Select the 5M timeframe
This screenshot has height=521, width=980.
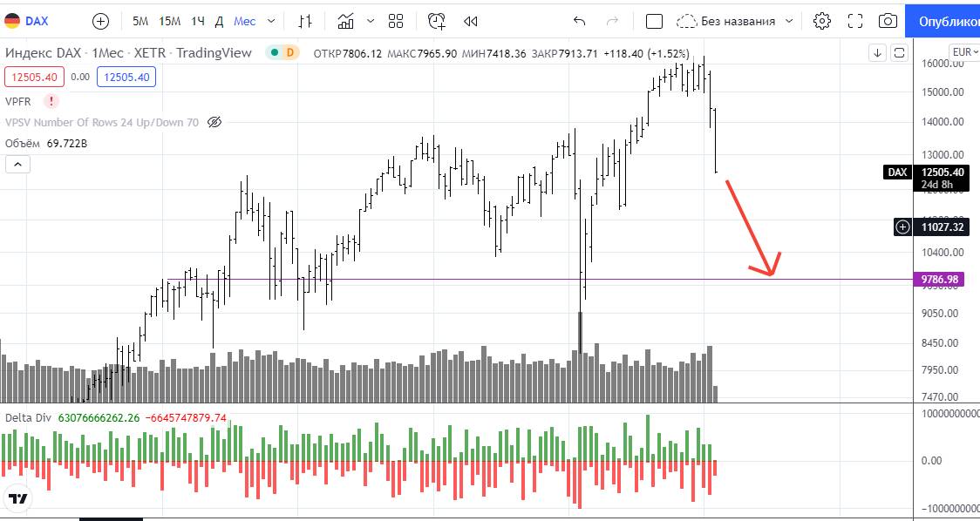click(140, 21)
